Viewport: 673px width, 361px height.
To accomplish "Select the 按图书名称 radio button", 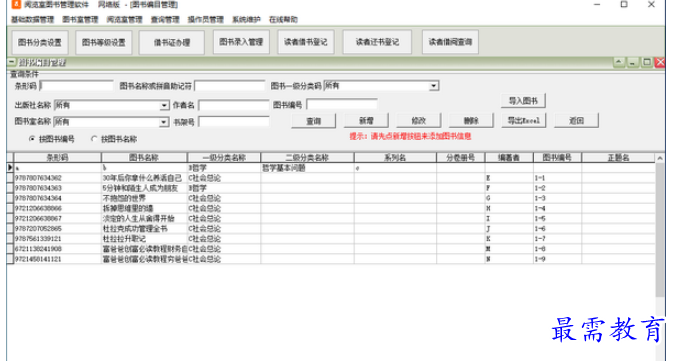I will 94,139.
